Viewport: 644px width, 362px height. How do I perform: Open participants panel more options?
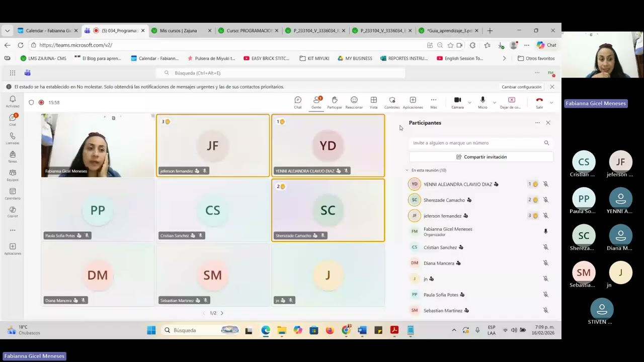click(537, 123)
